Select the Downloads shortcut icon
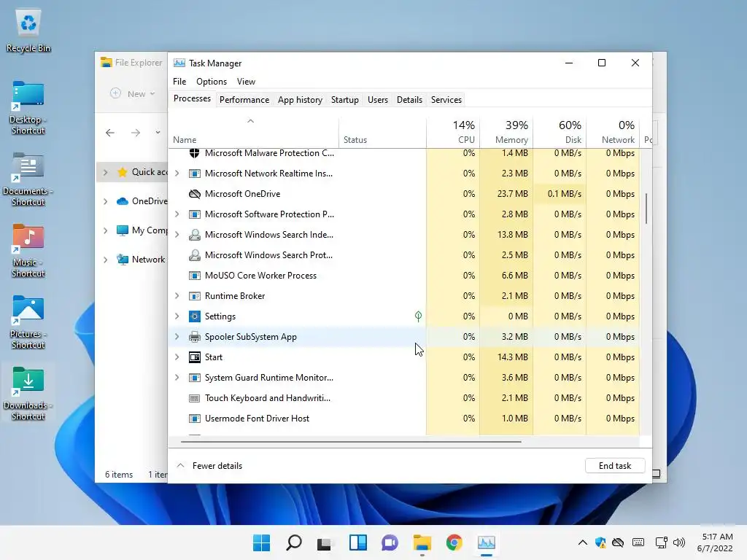Viewport: 747px width, 560px height. 28,394
